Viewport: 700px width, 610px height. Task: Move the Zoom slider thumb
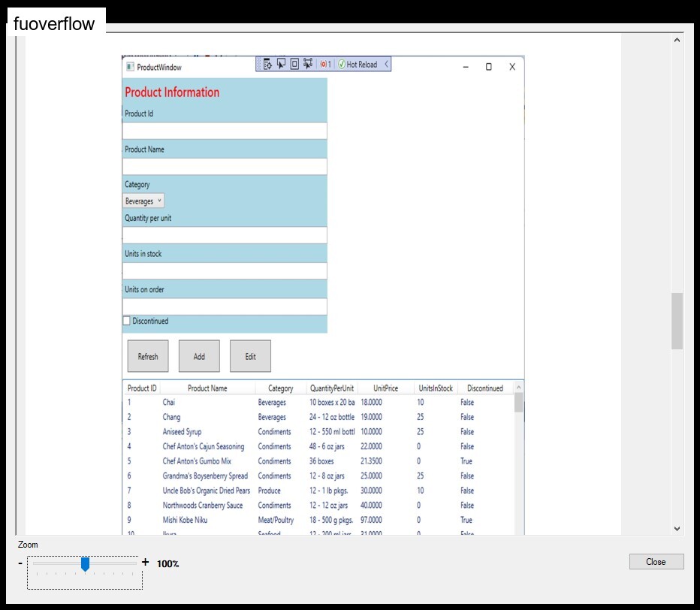coord(85,564)
